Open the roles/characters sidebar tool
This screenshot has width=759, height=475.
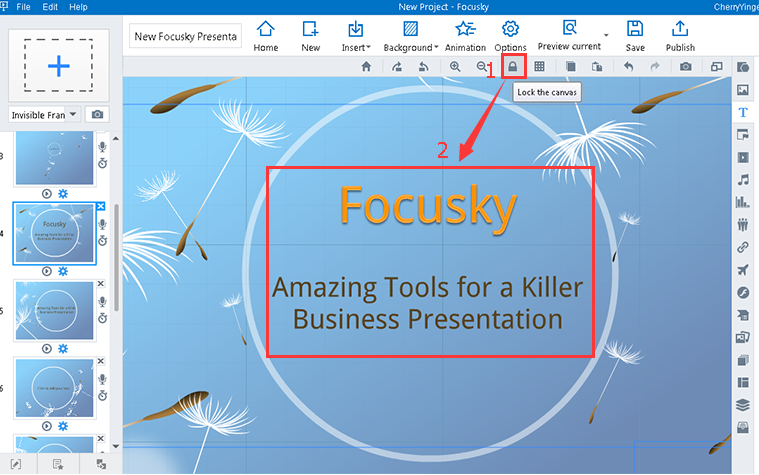(743, 225)
